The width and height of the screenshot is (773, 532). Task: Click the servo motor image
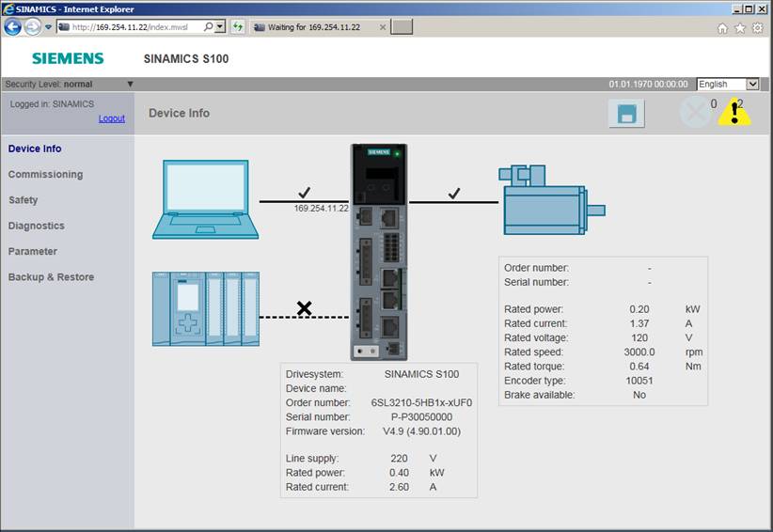pos(552,200)
